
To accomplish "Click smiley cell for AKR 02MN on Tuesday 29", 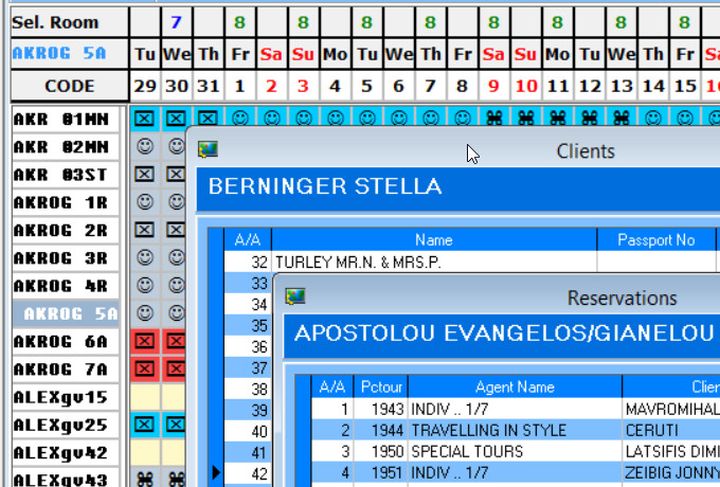I will [x=145, y=146].
